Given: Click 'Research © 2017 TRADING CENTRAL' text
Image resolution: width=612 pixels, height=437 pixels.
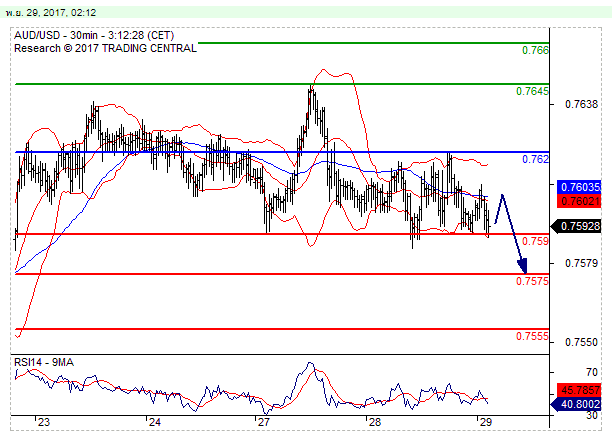Looking at the screenshot, I should [x=105, y=48].
